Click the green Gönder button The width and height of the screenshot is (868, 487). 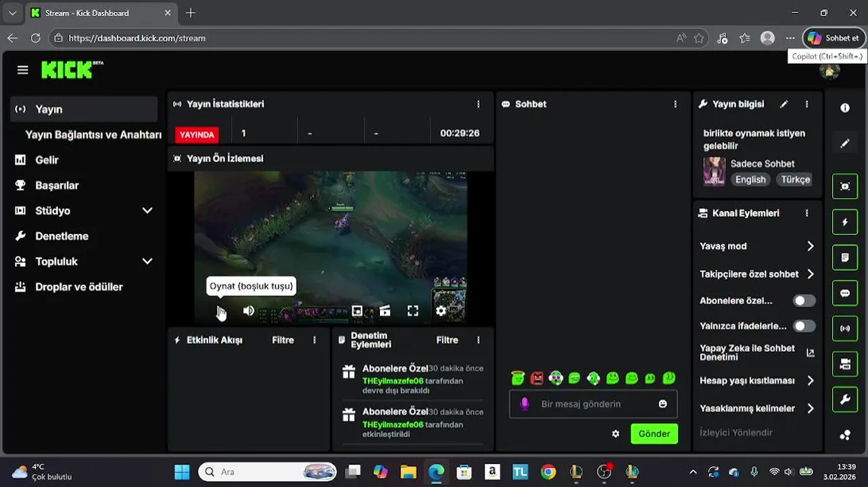[x=654, y=434]
